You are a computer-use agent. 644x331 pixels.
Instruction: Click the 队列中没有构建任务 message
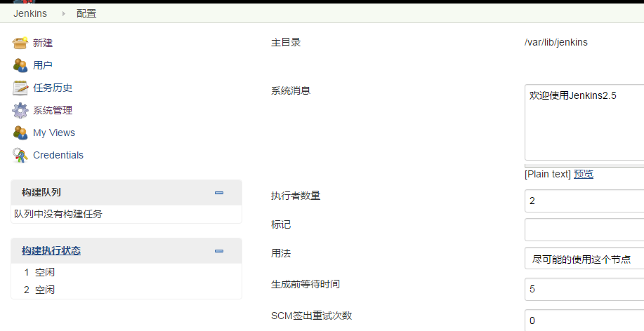[x=58, y=214]
